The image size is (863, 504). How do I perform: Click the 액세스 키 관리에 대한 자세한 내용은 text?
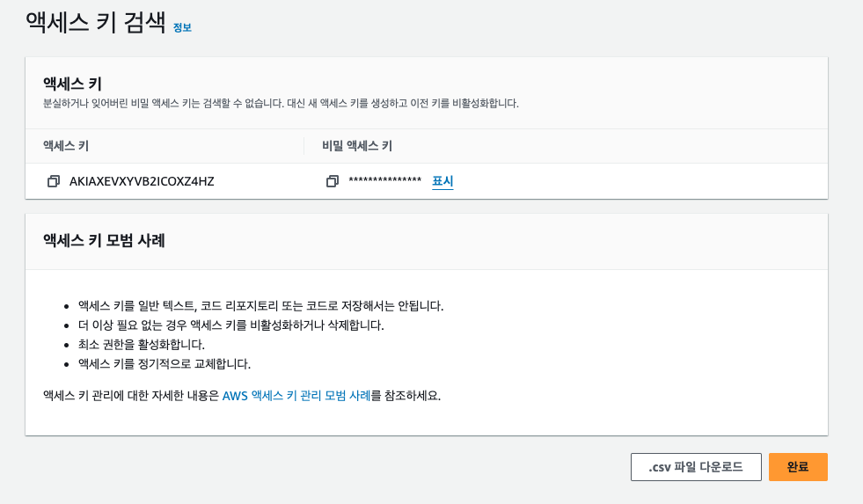coord(132,396)
